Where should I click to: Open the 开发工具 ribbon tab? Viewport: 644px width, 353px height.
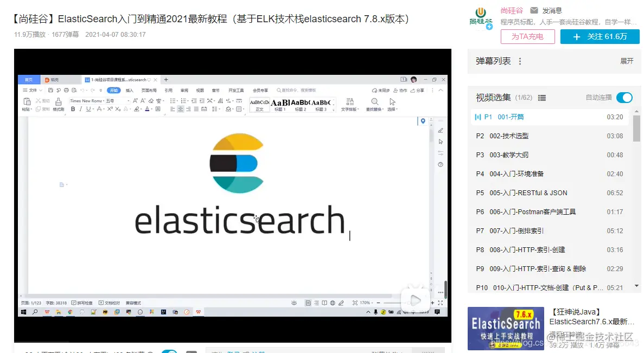coord(236,91)
